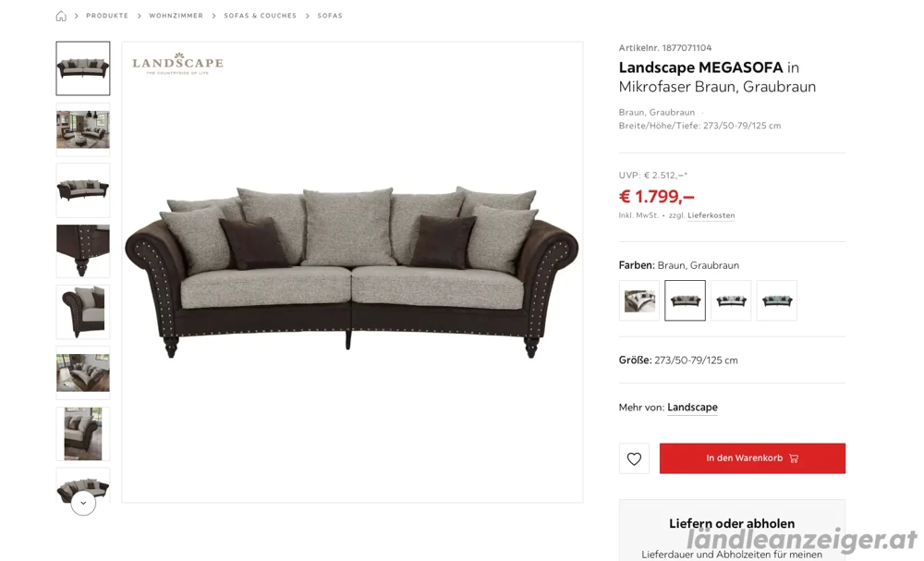Open Lieferkosten link under price
The image size is (924, 561).
pyautogui.click(x=711, y=215)
